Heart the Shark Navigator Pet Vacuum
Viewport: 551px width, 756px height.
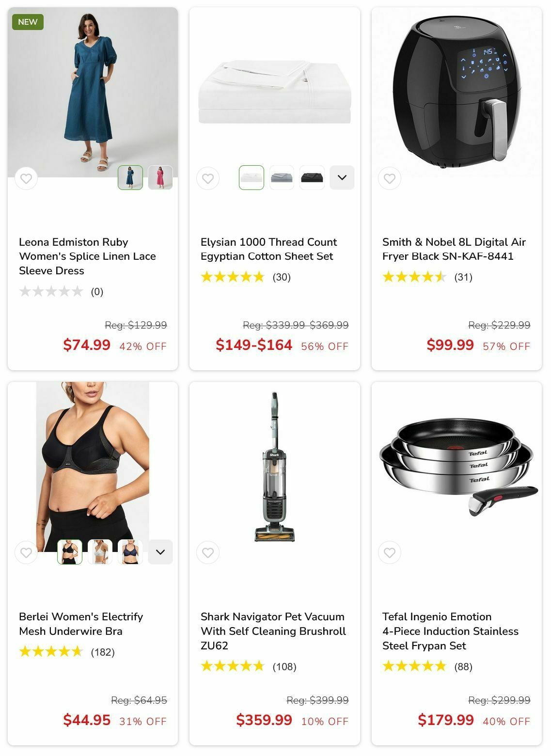[208, 552]
